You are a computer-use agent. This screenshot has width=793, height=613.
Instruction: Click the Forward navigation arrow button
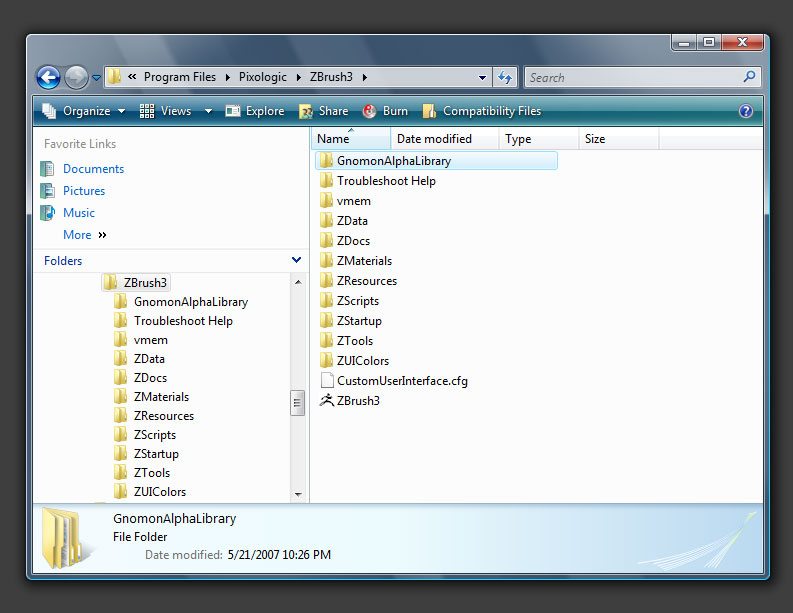pos(76,77)
